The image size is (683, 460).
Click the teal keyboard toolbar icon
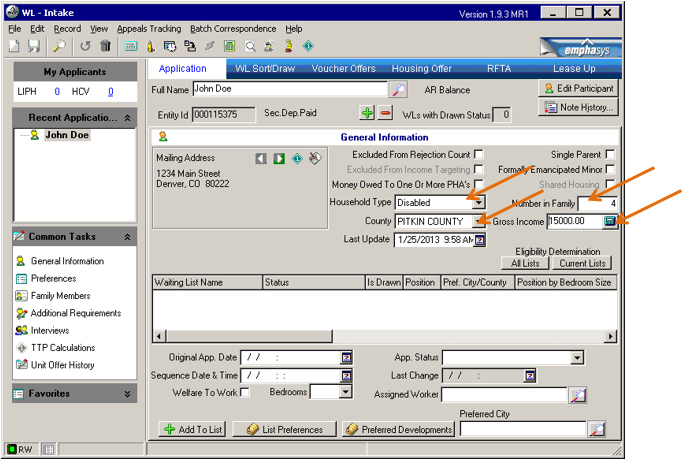(131, 46)
